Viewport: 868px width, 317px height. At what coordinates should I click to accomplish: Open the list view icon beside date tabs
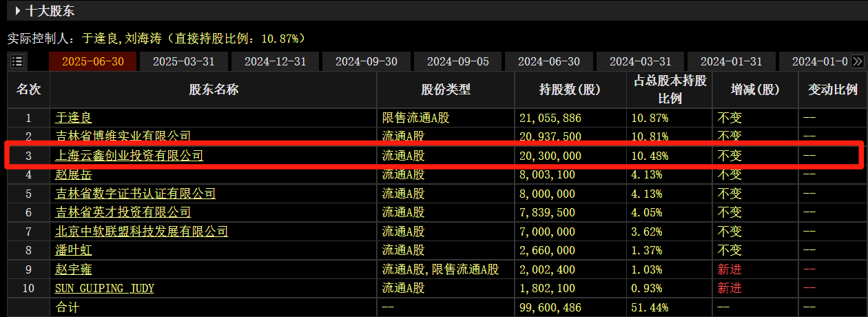click(17, 61)
